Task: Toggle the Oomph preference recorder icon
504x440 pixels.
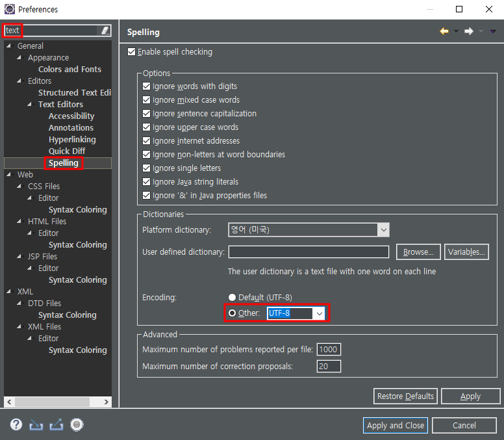Action: [77, 425]
